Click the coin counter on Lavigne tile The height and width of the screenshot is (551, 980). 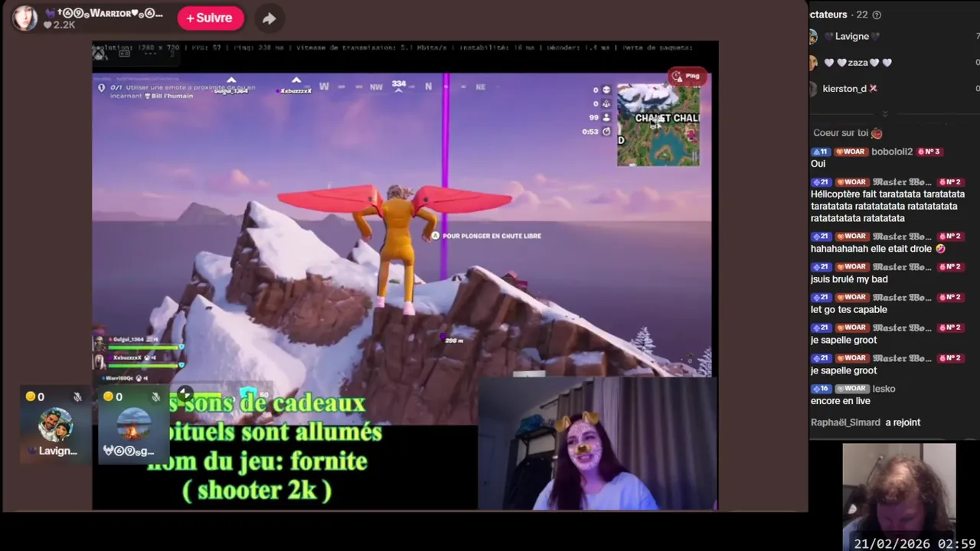coord(35,396)
